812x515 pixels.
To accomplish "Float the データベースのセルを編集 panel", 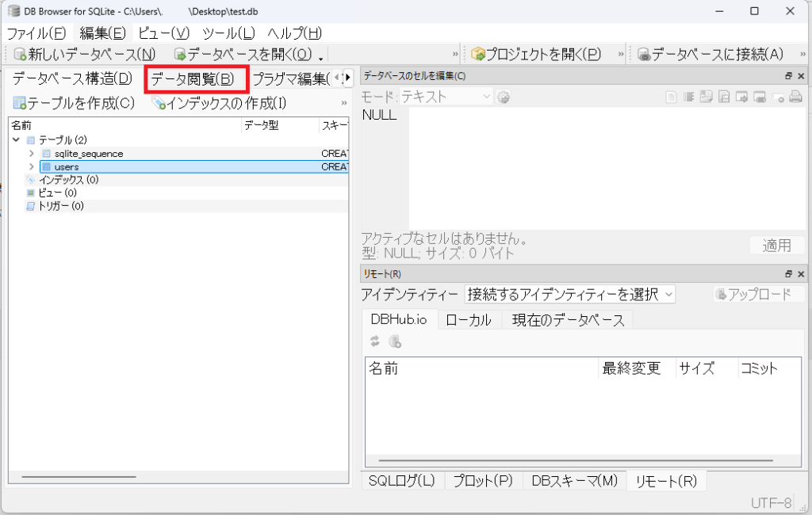I will 789,76.
